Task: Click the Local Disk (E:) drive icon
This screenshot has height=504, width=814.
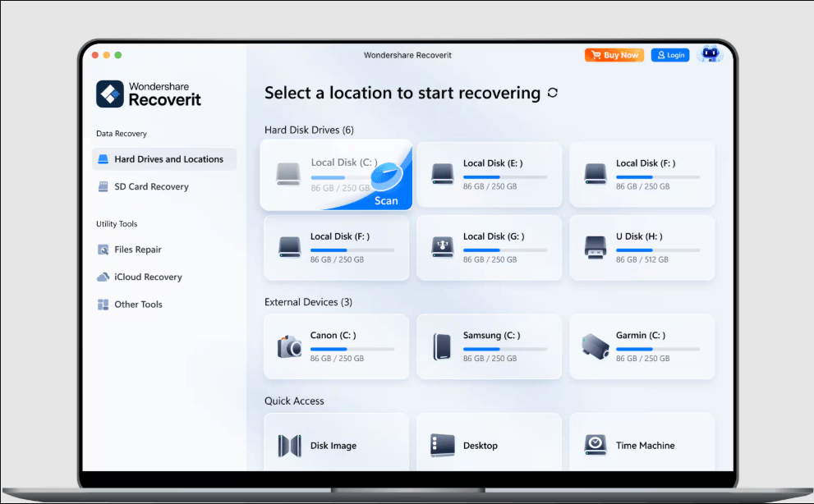Action: 442,174
